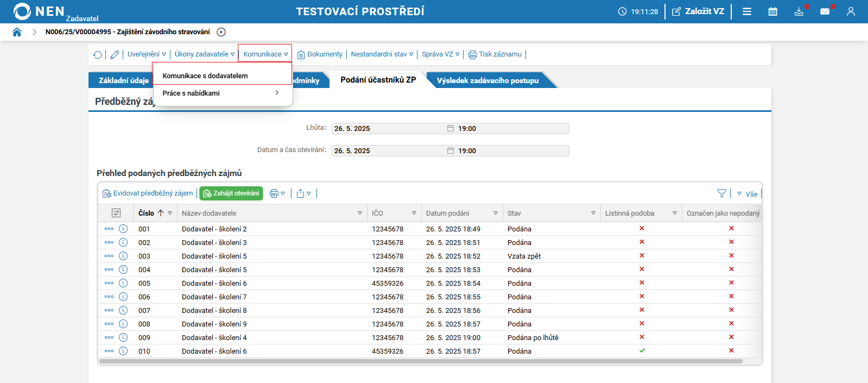Open the table export dropdown
The height and width of the screenshot is (383, 868).
(x=304, y=193)
